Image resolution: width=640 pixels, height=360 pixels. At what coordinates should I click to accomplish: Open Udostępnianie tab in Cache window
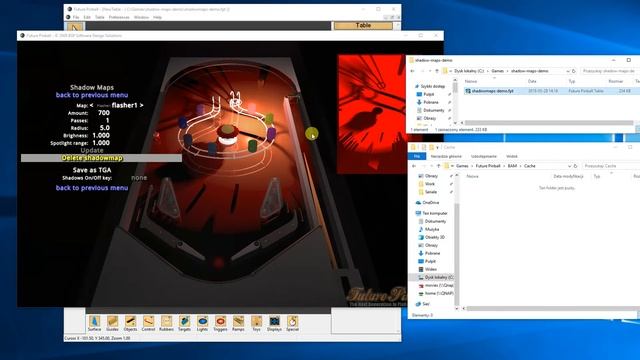tap(484, 156)
